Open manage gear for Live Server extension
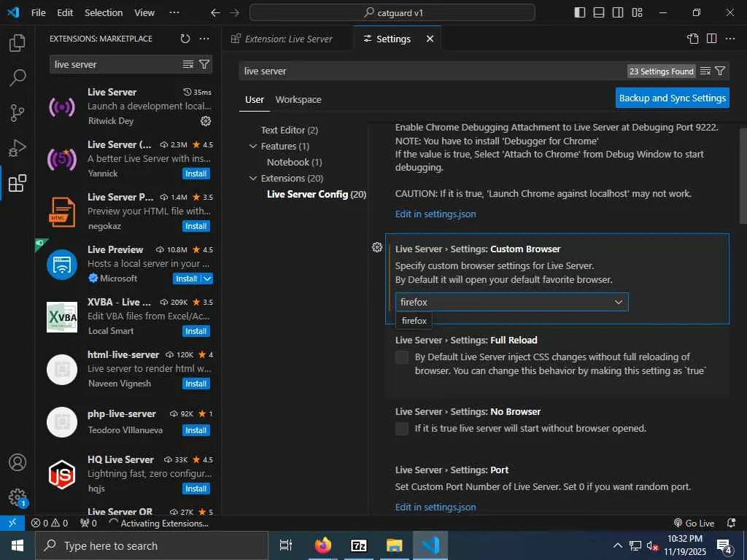The height and width of the screenshot is (560, 747). [x=205, y=121]
